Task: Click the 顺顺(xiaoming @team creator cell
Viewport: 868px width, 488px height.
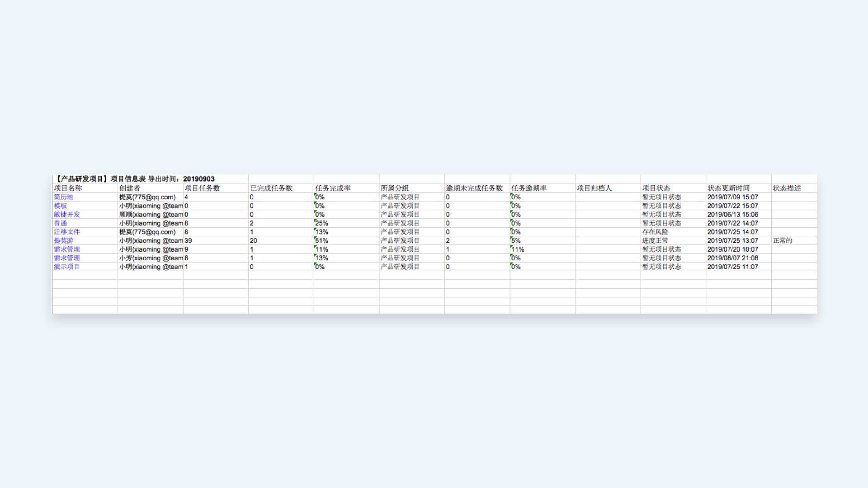Action: pyautogui.click(x=151, y=215)
